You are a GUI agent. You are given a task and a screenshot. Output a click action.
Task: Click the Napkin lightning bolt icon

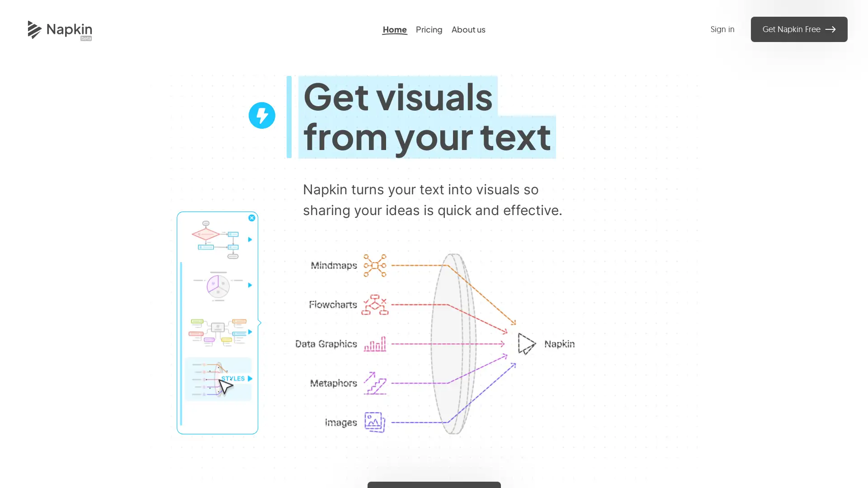point(262,115)
